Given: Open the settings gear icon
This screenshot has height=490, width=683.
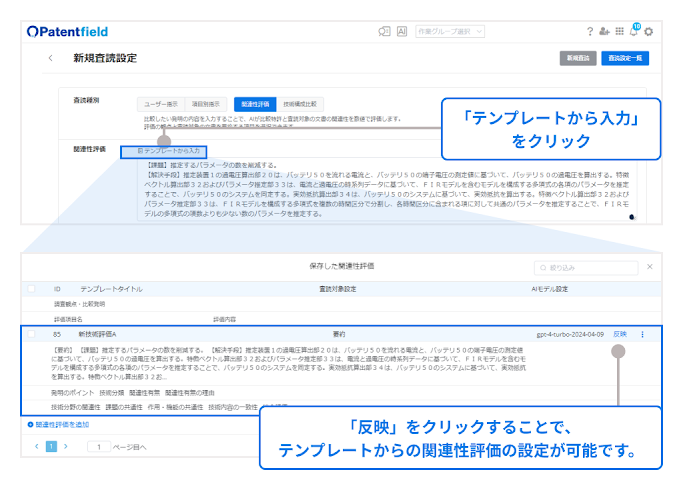Looking at the screenshot, I should (649, 32).
